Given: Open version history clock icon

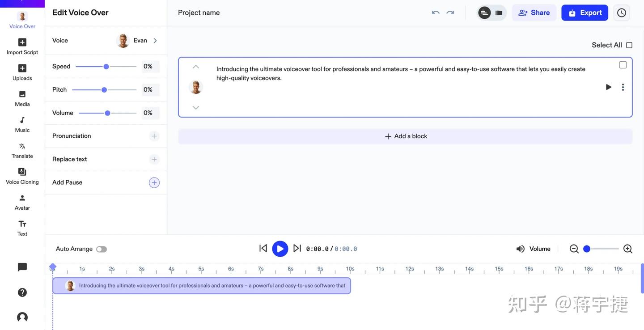Looking at the screenshot, I should click(x=621, y=13).
